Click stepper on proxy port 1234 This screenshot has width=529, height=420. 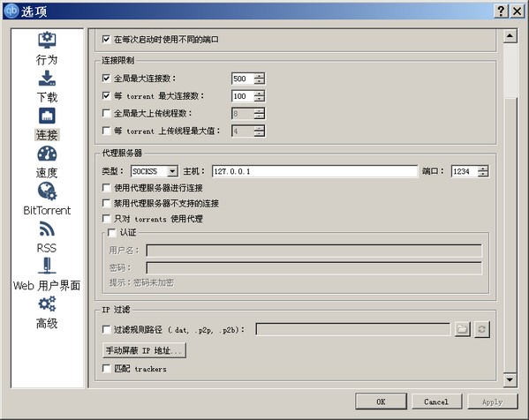(x=483, y=171)
